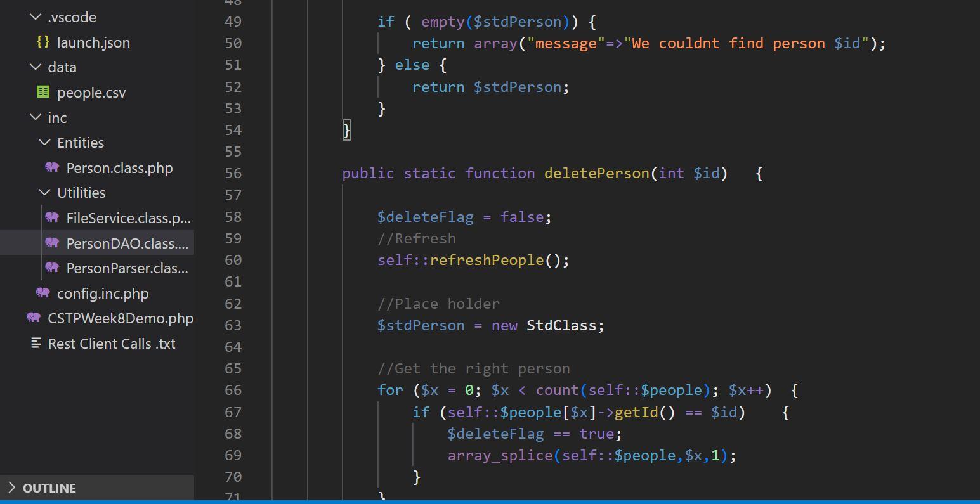This screenshot has height=504, width=980.
Task: Click the PHP elephant icon beside FileService.class.p...
Action: coord(52,217)
